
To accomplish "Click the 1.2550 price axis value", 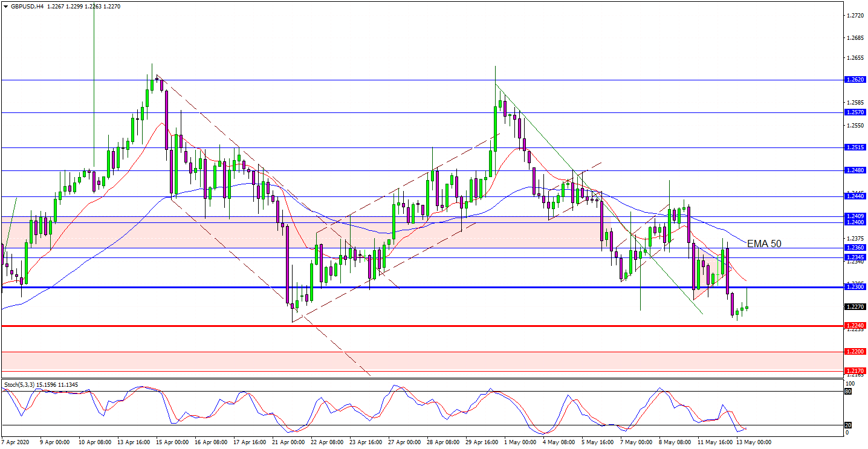I will point(855,126).
